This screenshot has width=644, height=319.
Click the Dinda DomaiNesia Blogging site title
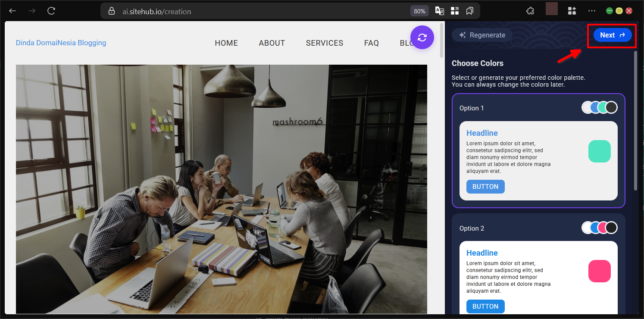(x=61, y=43)
